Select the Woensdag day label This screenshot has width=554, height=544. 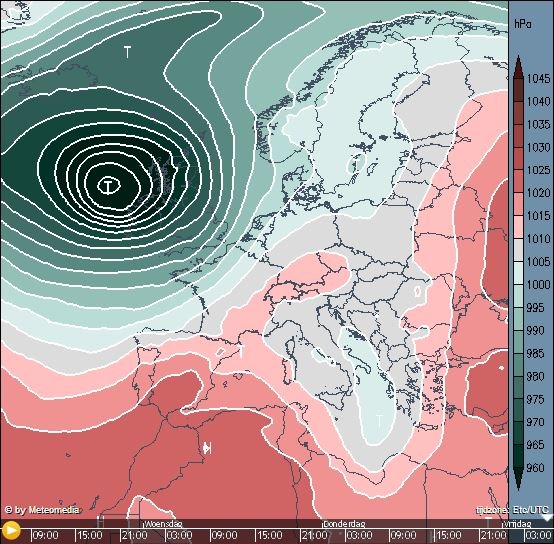[x=163, y=524]
